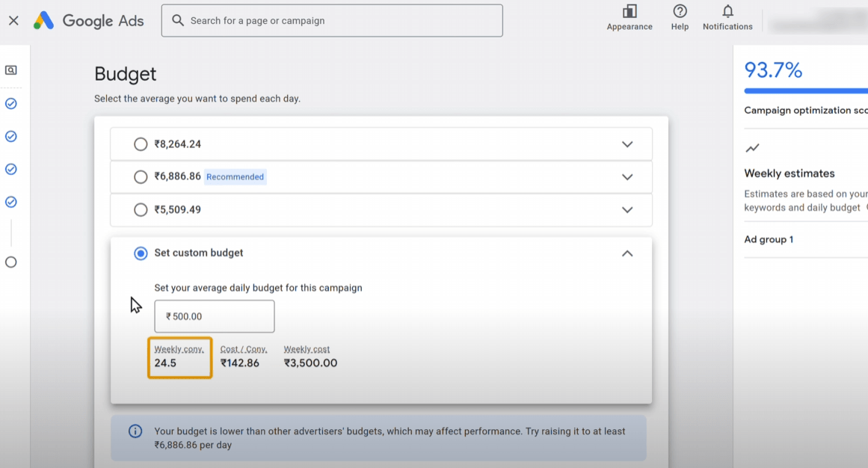The height and width of the screenshot is (468, 868).
Task: Click the search overview icon in sidebar
Action: pos(11,70)
